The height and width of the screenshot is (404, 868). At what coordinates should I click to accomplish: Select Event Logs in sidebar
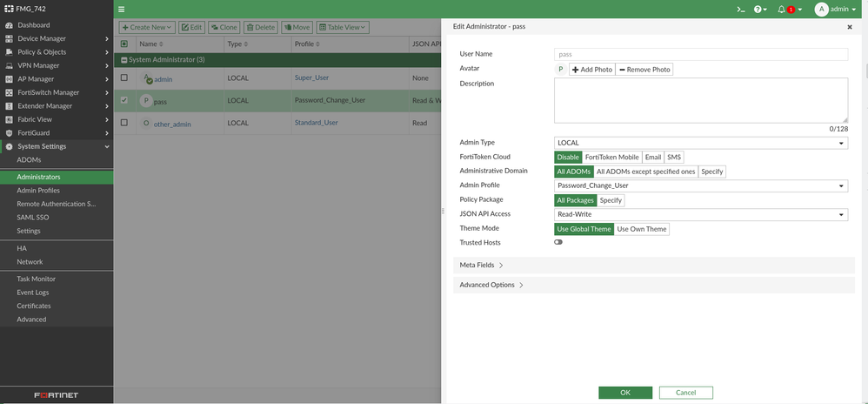[34, 293]
